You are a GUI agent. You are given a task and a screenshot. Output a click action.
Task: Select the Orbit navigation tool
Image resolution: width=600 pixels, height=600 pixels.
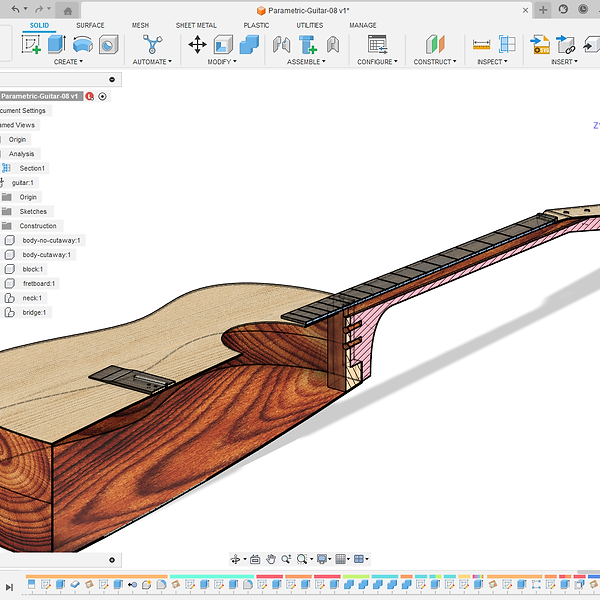tap(235, 559)
